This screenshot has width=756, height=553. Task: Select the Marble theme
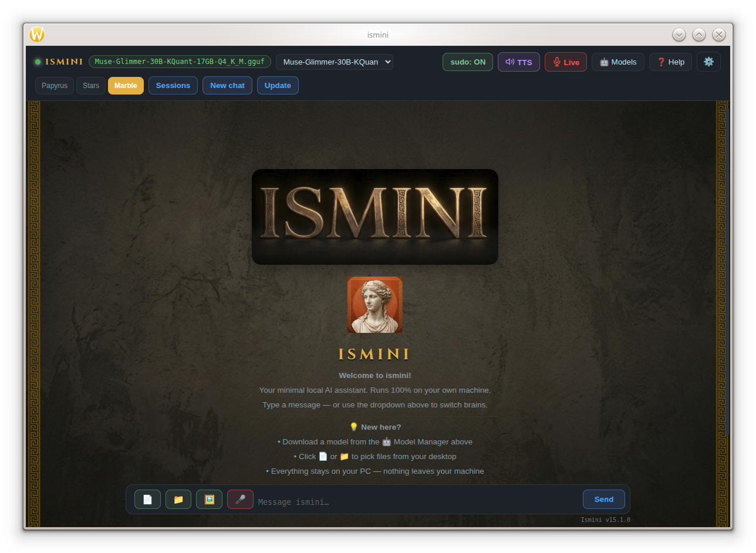(126, 86)
